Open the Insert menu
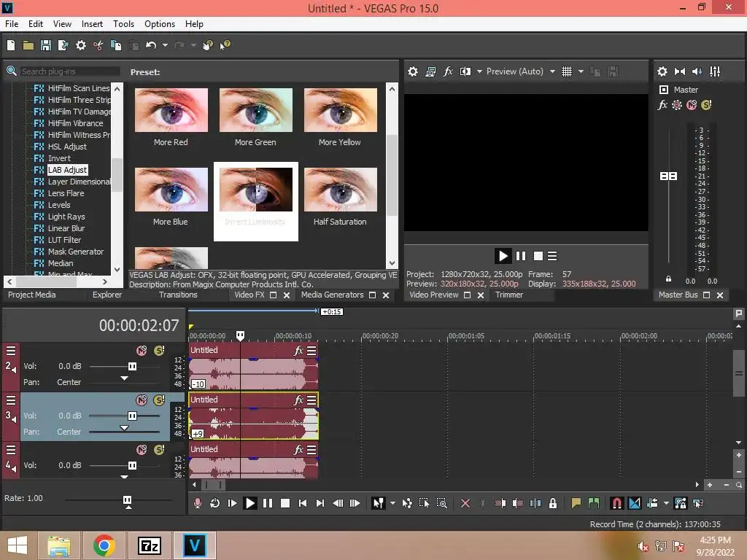This screenshot has width=747, height=560. tap(92, 24)
